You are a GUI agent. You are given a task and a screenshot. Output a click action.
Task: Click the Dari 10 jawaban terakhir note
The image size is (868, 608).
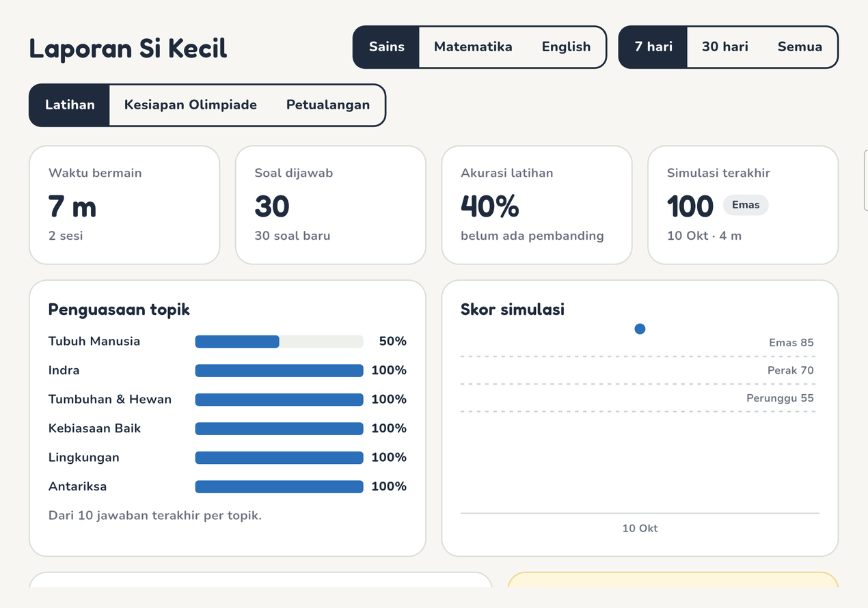click(x=155, y=515)
